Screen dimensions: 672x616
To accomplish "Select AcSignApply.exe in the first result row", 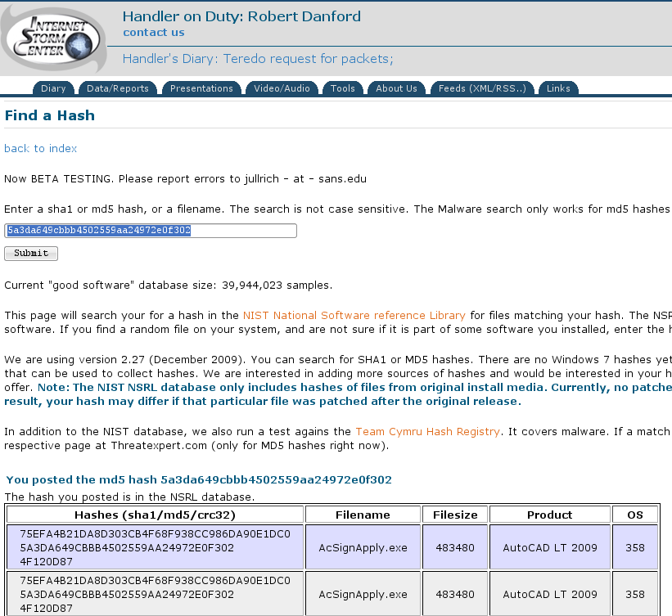I will pos(363,547).
